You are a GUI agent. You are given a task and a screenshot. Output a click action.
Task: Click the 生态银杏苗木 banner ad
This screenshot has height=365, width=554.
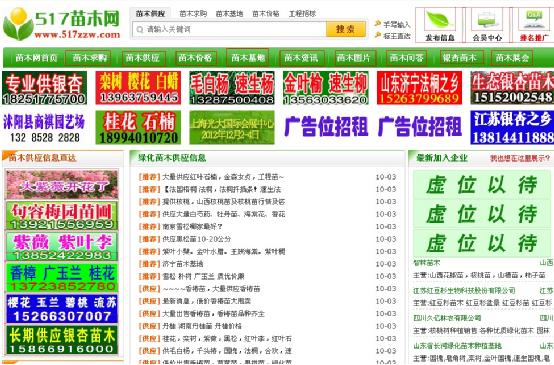(x=512, y=88)
